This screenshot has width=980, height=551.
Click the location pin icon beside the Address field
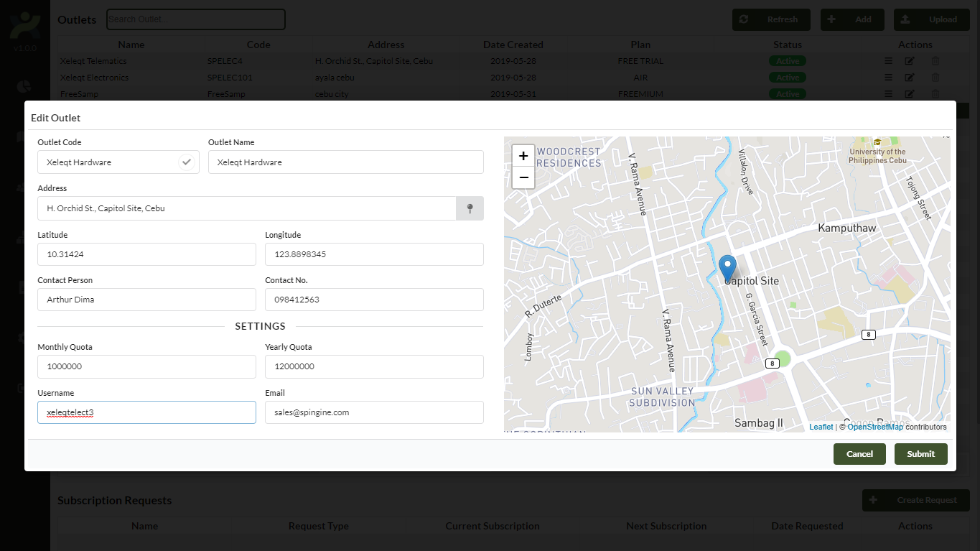click(x=470, y=208)
